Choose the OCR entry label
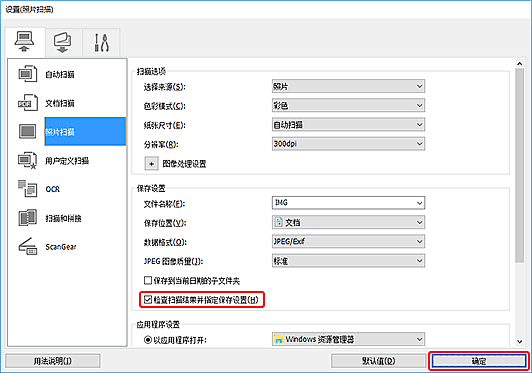The height and width of the screenshot is (373, 532). click(53, 189)
